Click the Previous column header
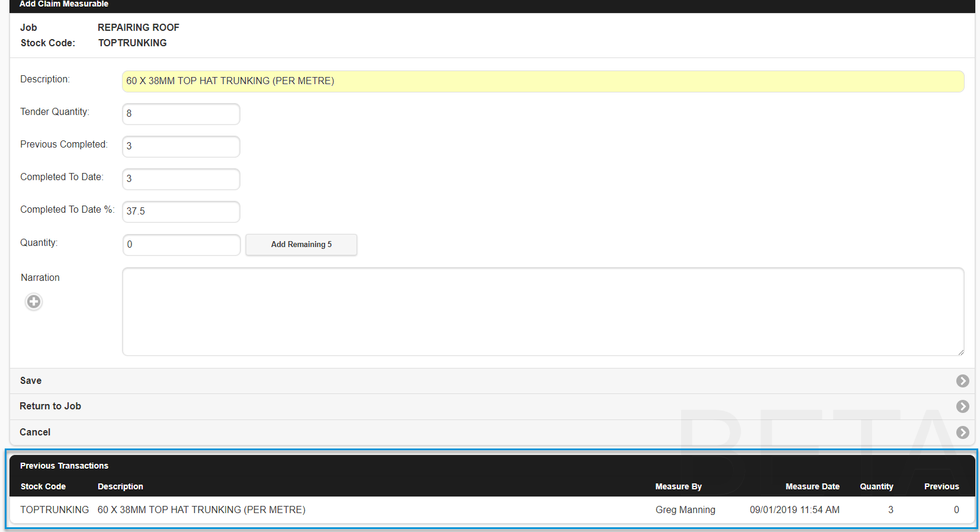Viewport: 980px width, 532px height. coord(942,486)
